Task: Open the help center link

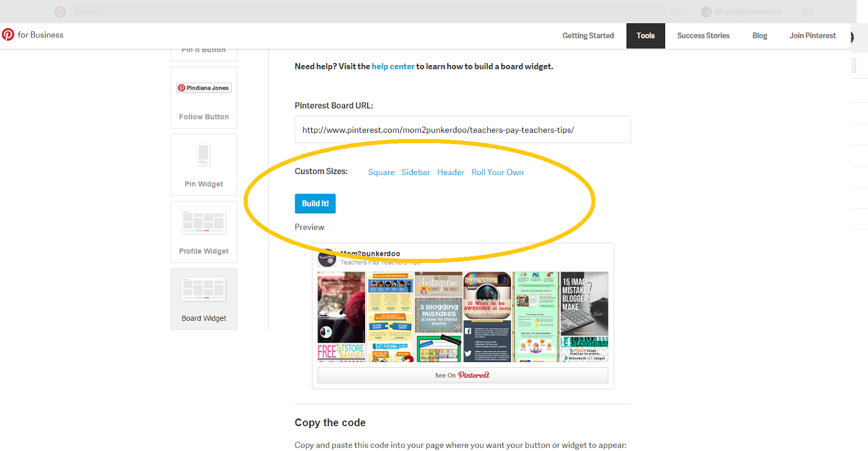Action: [393, 66]
